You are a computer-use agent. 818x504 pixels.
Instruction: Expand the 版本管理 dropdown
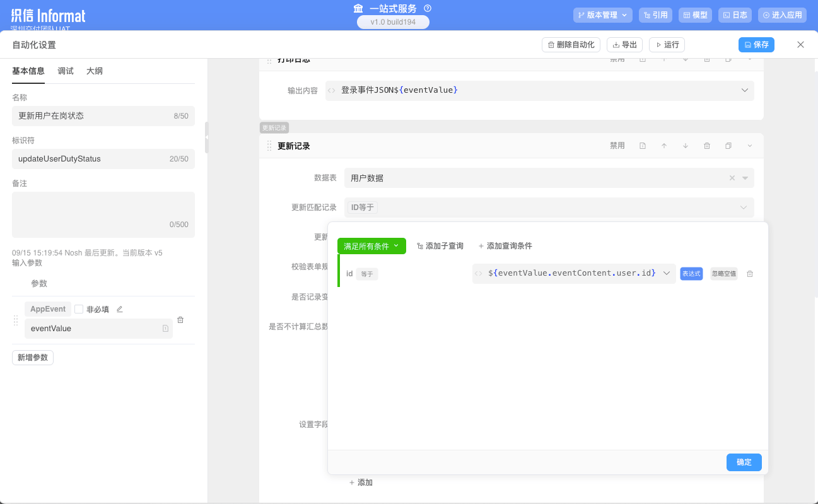coord(602,15)
